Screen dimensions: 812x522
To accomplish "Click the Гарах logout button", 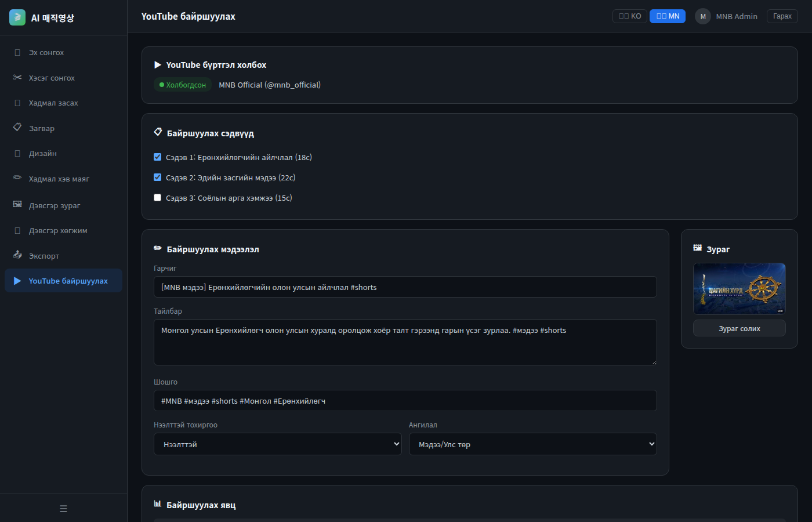I will point(782,16).
